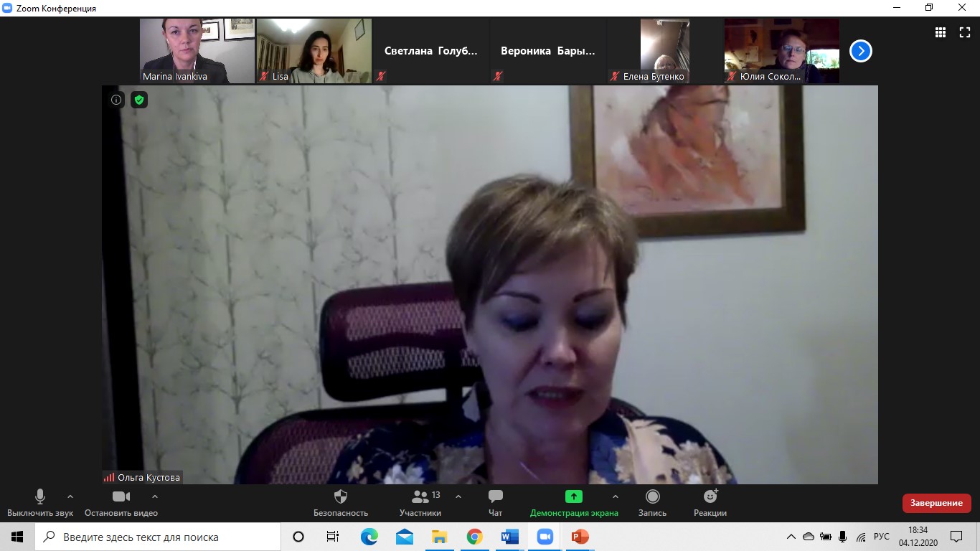End meeting with Завершение button
This screenshot has width=980, height=551.
pos(936,503)
